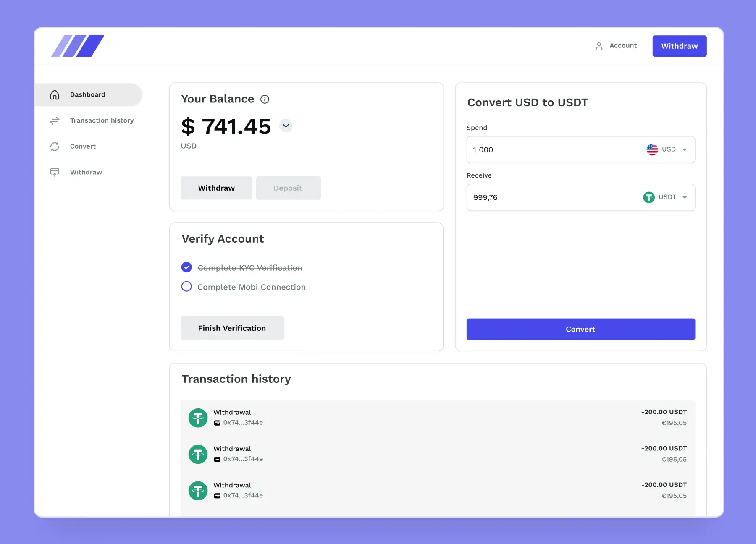Image resolution: width=756 pixels, height=544 pixels.
Task: Open Dashboard from the sidebar
Action: [89, 94]
